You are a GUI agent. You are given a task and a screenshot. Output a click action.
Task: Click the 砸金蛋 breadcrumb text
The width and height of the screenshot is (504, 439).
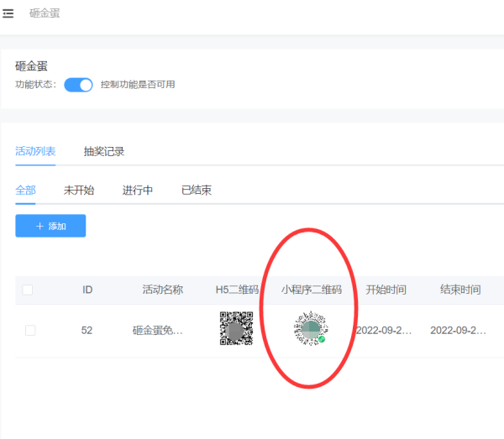click(x=45, y=13)
